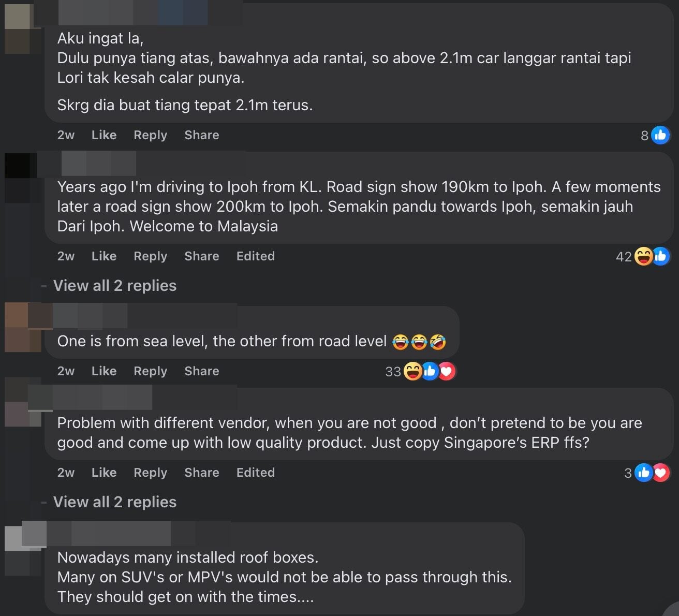Click the thumbs-up icon on the Singapore ERP comment
The width and height of the screenshot is (679, 616).
pos(643,473)
